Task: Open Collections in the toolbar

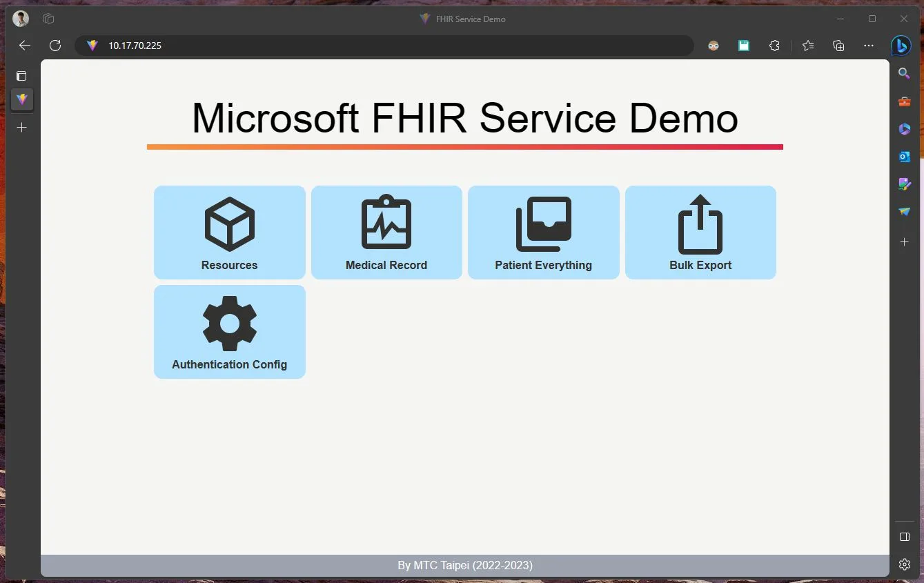Action: click(x=838, y=46)
